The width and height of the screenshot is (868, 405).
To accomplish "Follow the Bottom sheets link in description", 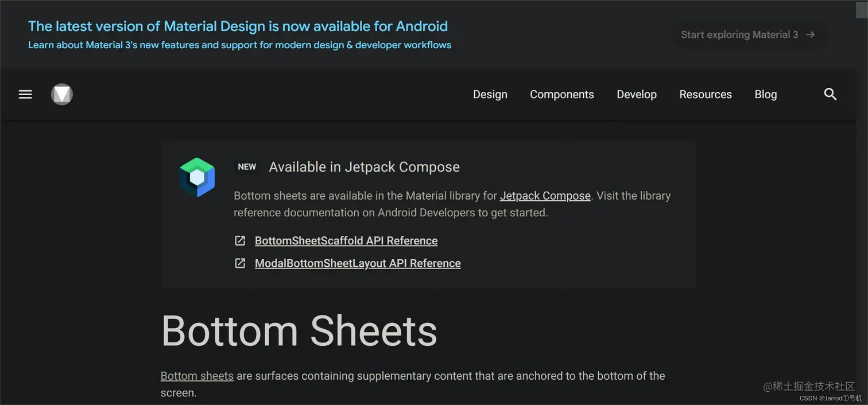I will (197, 376).
